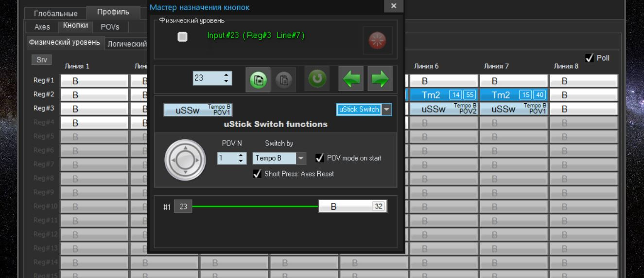644x278 pixels.
Task: Select the Tm2 button in Линия 7
Action: pos(514,94)
